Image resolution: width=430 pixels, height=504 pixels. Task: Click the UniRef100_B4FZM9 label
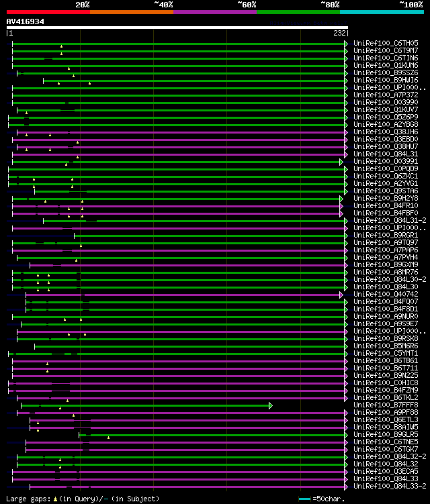(386, 391)
